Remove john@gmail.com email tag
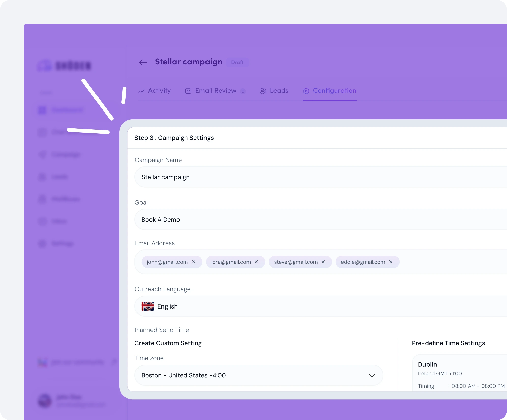This screenshot has width=507, height=420. pos(194,262)
